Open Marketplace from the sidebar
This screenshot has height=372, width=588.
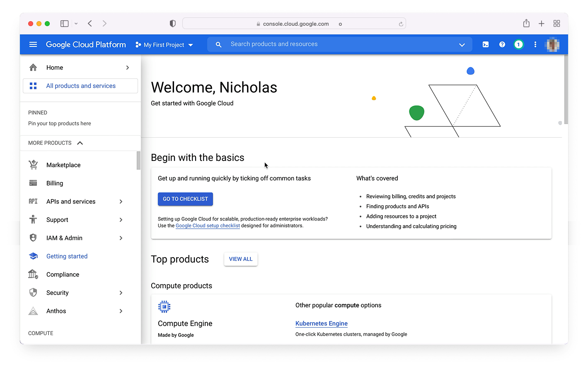[x=63, y=165]
